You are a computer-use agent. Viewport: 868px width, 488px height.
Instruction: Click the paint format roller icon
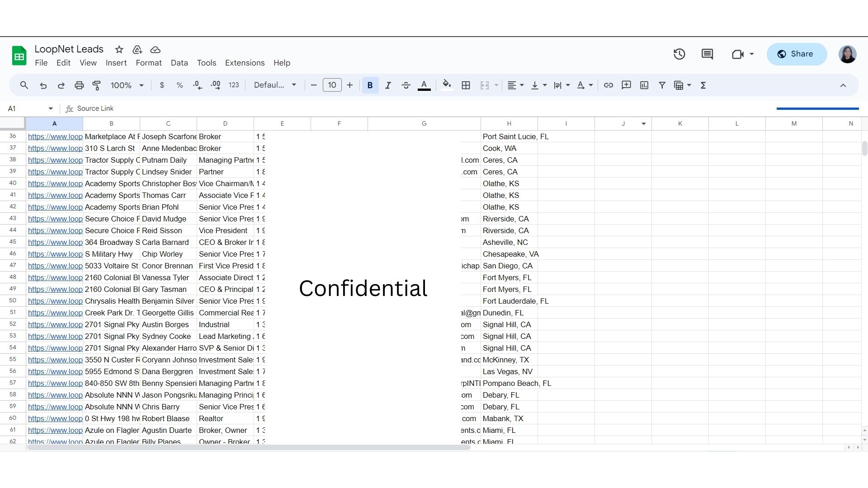(96, 85)
